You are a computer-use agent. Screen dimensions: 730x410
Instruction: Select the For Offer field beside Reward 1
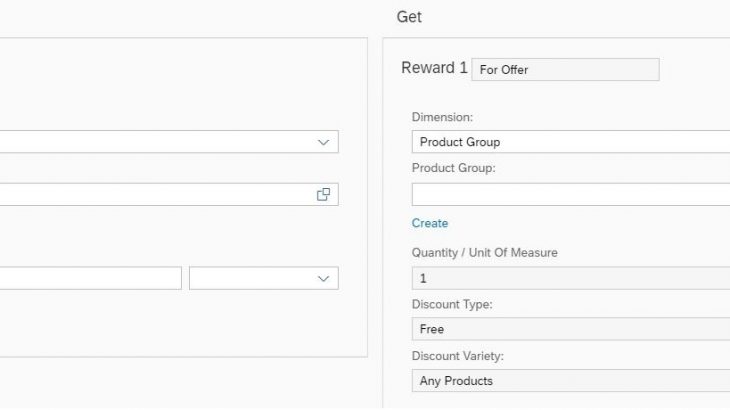pos(565,69)
